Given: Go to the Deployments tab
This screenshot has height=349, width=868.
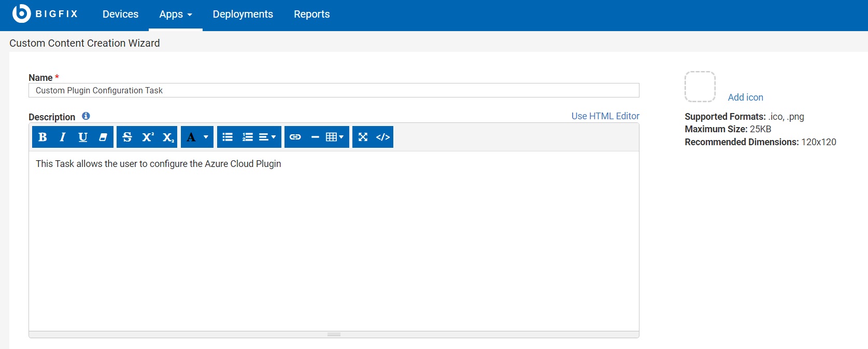Looking at the screenshot, I should tap(243, 15).
